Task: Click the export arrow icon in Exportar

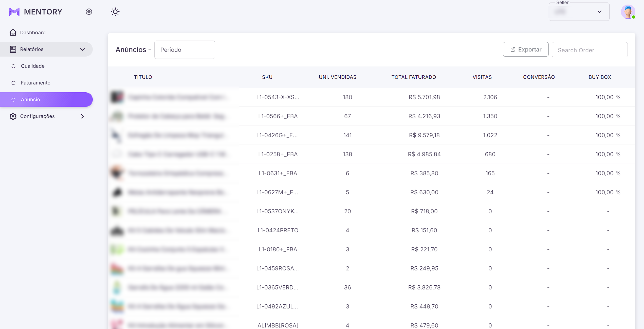Action: coord(513,49)
